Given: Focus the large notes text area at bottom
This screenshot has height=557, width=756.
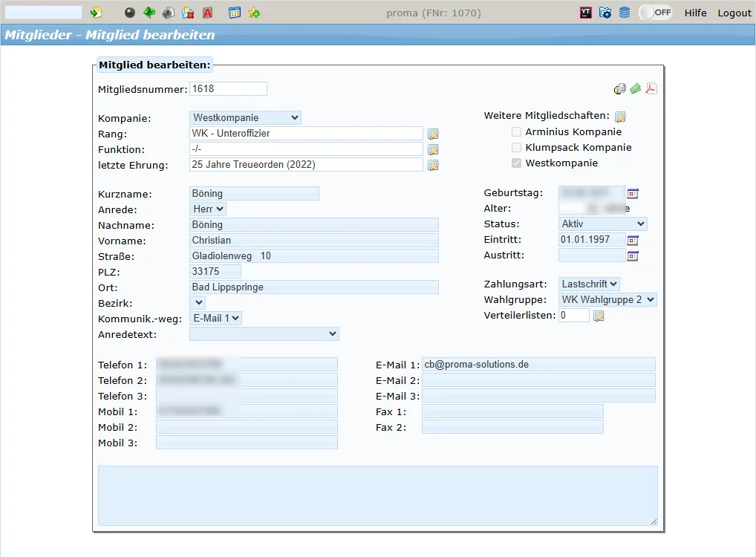Looking at the screenshot, I should [377, 495].
